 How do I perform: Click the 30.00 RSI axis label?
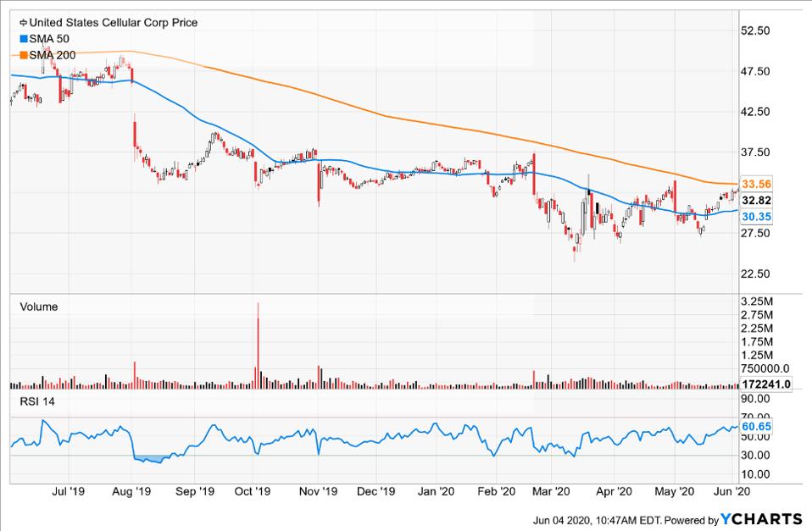click(755, 456)
